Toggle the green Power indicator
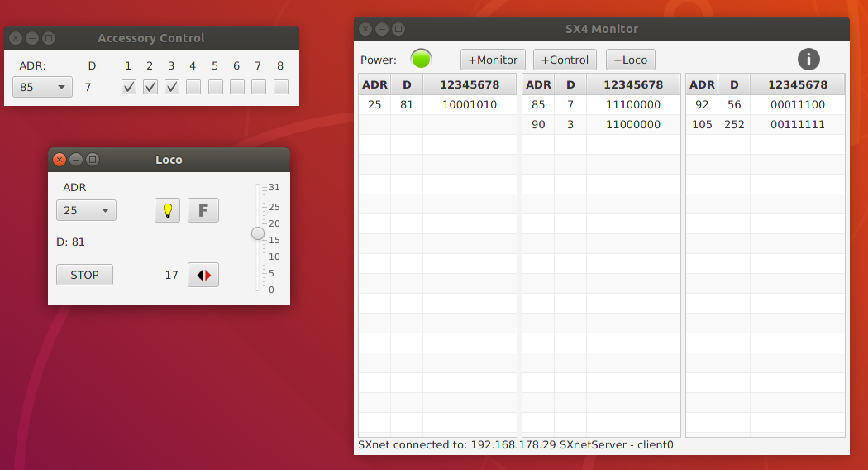The image size is (868, 470). 421,59
